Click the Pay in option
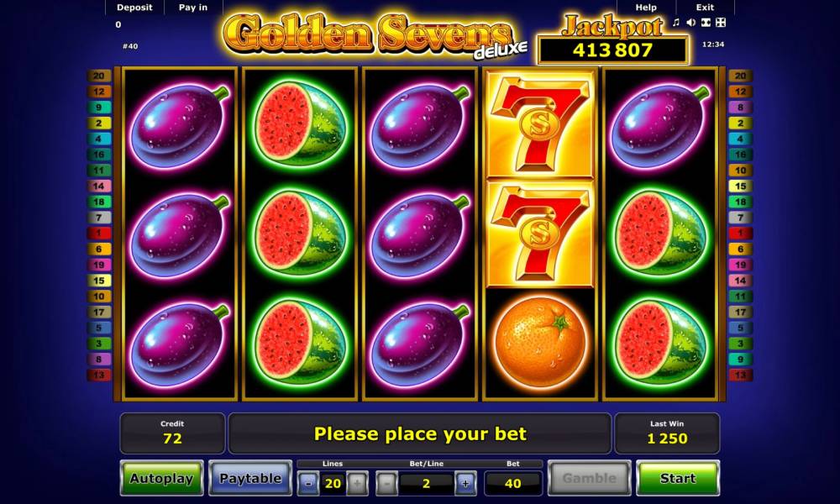This screenshot has height=504, width=840. (x=193, y=8)
